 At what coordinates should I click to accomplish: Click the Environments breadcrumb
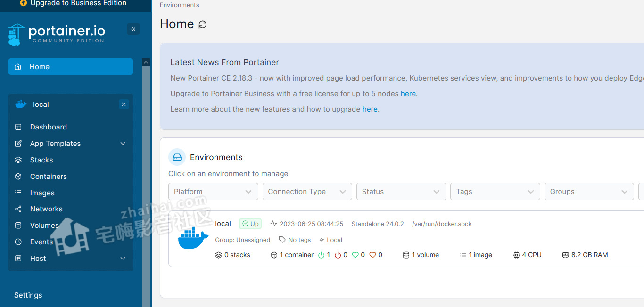[180, 5]
